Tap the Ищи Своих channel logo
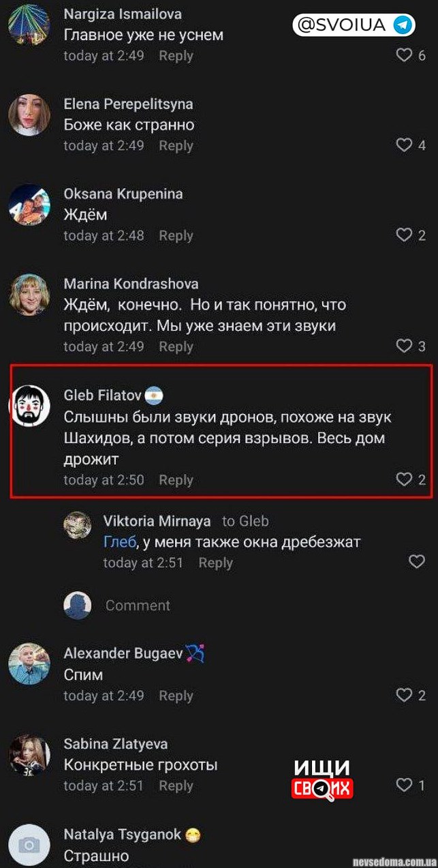 (322, 779)
